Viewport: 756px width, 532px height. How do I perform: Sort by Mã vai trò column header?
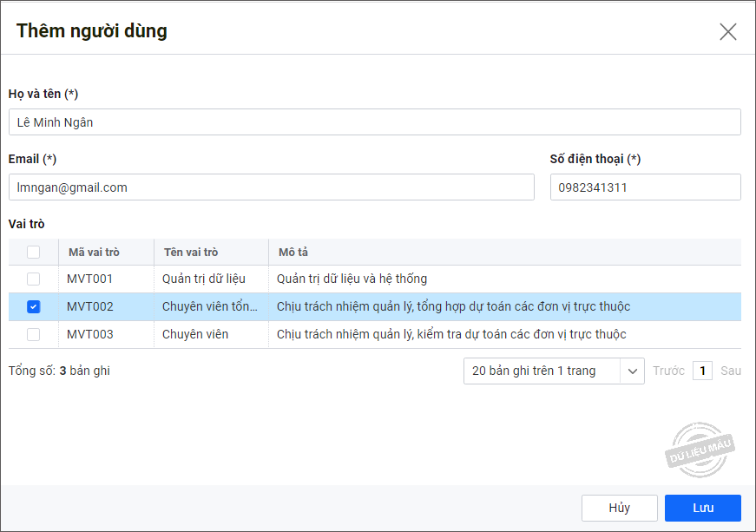pyautogui.click(x=94, y=253)
